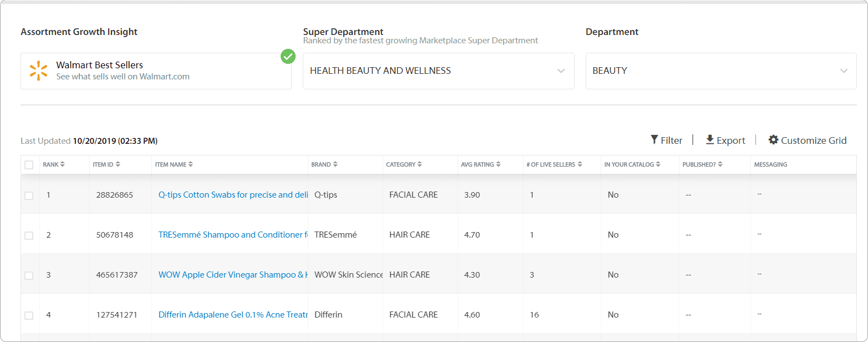The image size is (868, 342).
Task: Sort by # of Live Sellers arrows
Action: (580, 164)
